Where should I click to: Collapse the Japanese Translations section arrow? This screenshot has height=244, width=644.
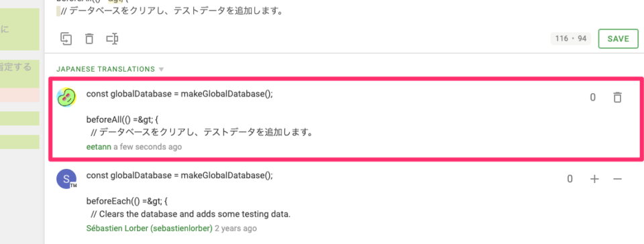pos(162,69)
